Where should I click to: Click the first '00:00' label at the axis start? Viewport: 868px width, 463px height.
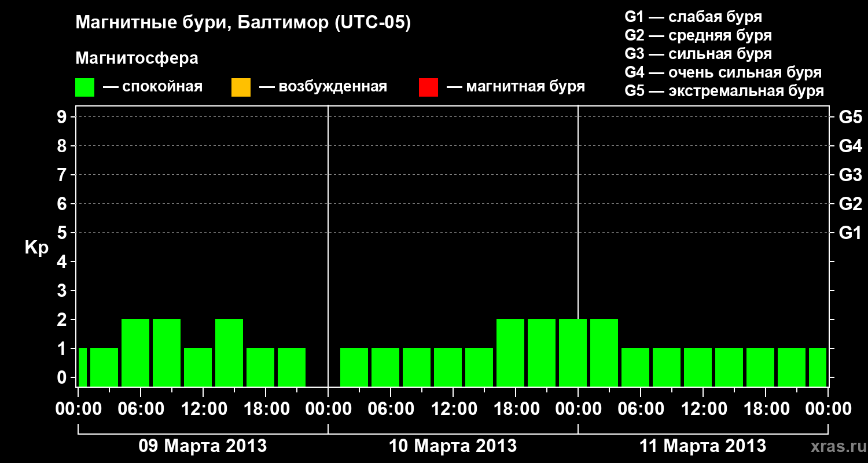tap(78, 409)
